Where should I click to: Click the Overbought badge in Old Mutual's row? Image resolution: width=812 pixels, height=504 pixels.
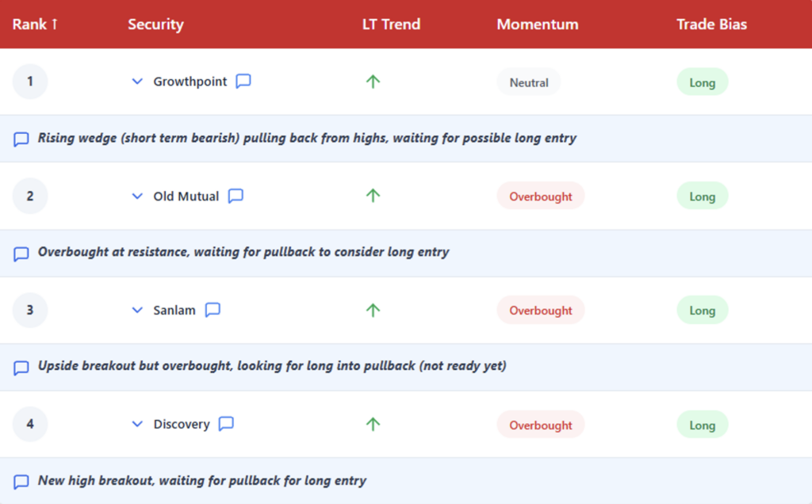pyautogui.click(x=540, y=197)
